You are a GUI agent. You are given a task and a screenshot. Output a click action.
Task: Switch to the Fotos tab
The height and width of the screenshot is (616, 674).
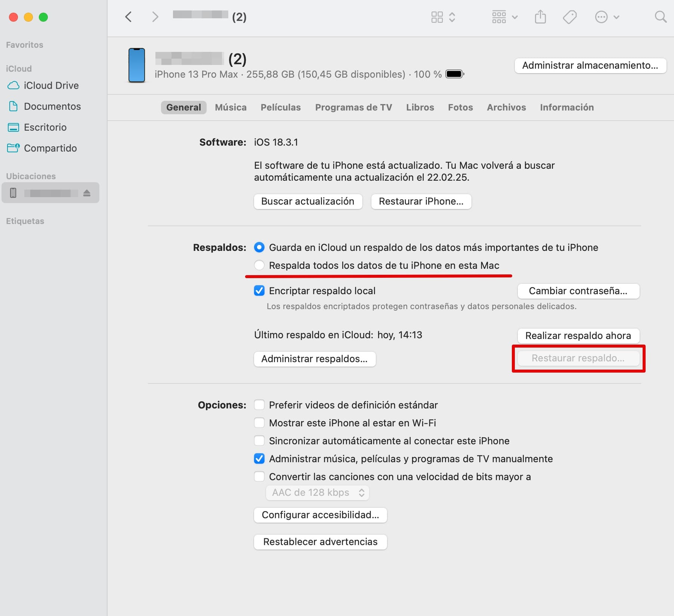[460, 108]
